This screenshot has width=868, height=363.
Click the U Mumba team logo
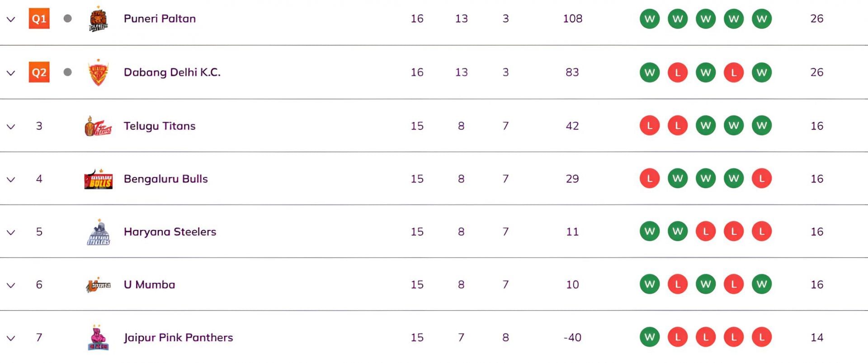point(98,285)
